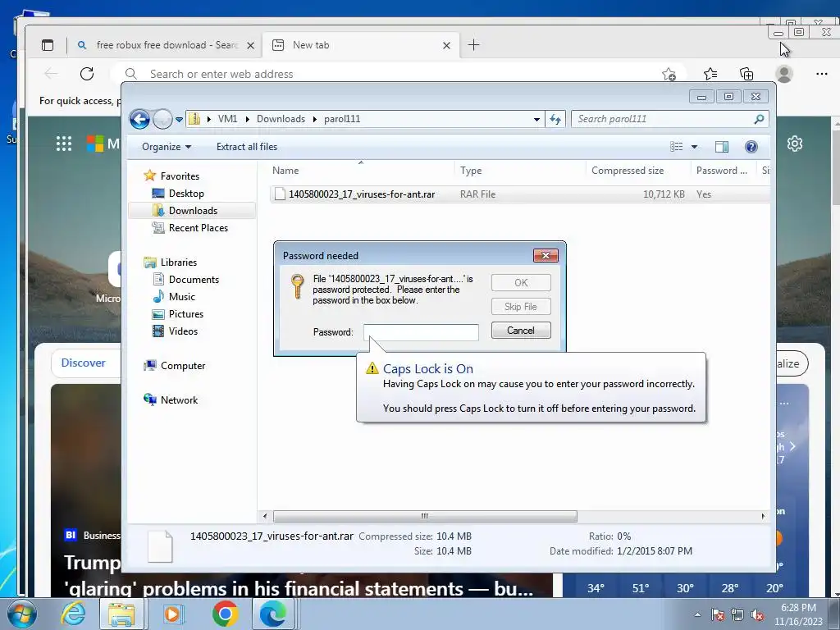
Task: Refresh the parol111 folder view
Action: point(555,120)
